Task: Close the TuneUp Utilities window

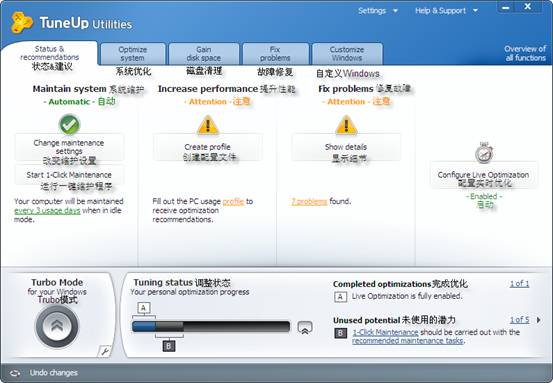Action: coord(528,7)
